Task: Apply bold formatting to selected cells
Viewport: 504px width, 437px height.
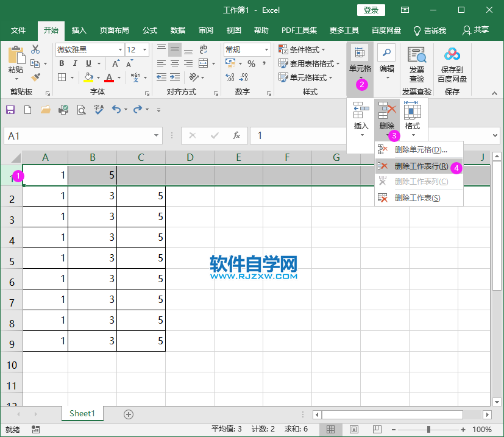Action: click(x=61, y=63)
